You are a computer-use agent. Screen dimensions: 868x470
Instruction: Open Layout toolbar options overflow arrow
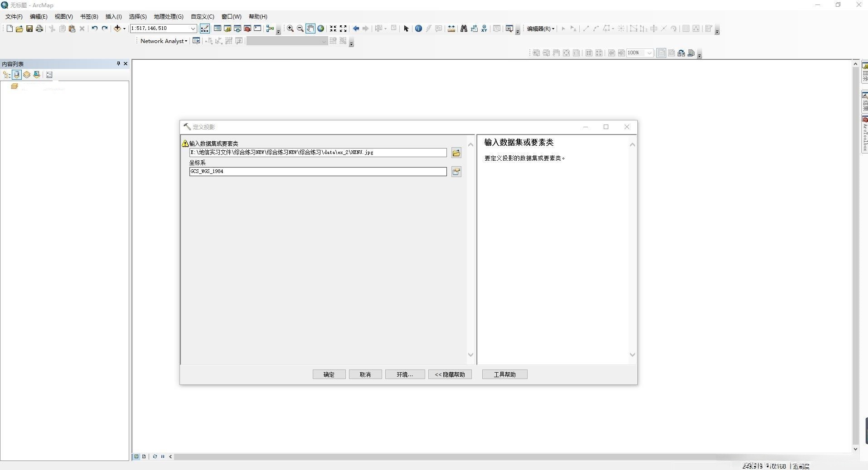point(699,55)
